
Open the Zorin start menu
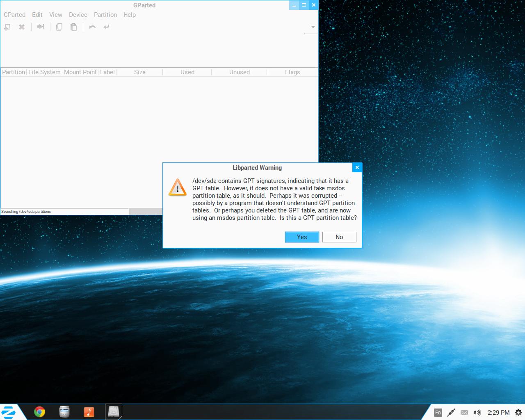[8, 412]
